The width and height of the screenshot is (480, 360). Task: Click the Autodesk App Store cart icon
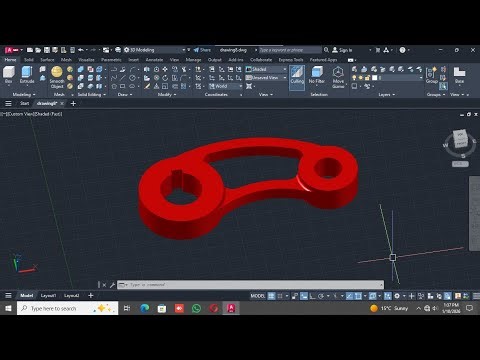click(378, 50)
